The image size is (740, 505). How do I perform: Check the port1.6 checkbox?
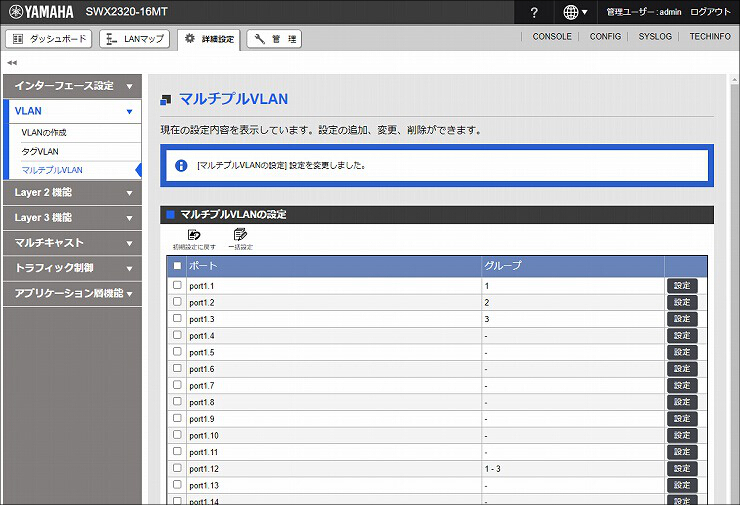point(177,368)
